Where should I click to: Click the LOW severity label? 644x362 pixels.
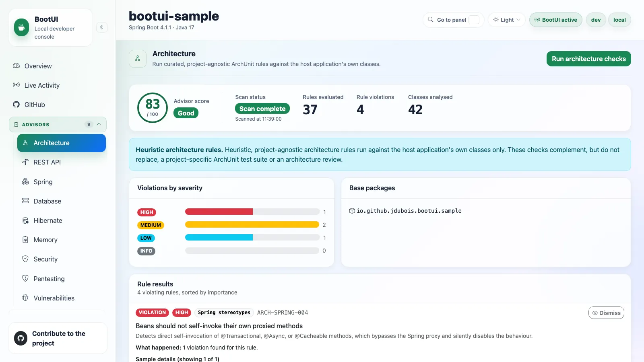tap(146, 238)
